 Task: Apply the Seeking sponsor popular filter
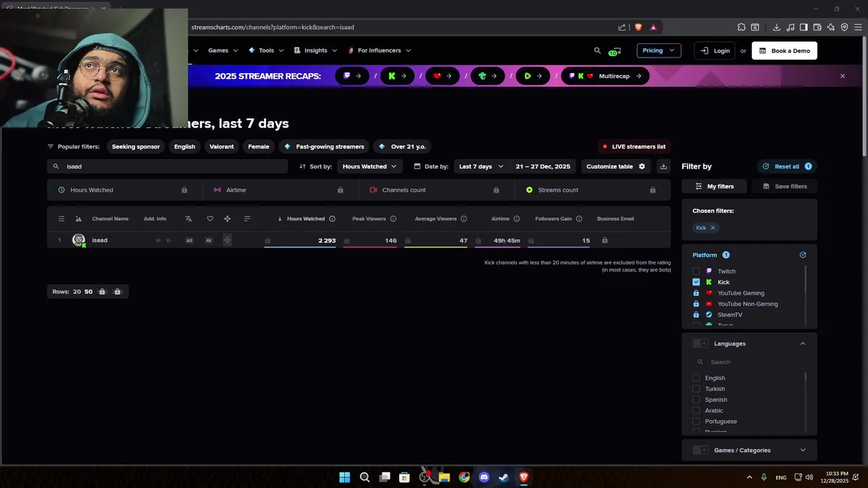point(136,146)
